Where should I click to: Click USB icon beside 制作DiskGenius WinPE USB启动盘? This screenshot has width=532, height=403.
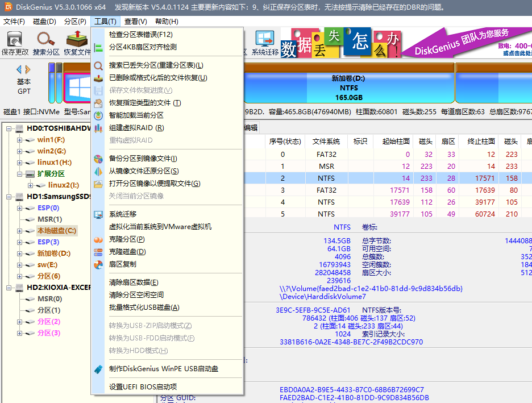[98, 369]
